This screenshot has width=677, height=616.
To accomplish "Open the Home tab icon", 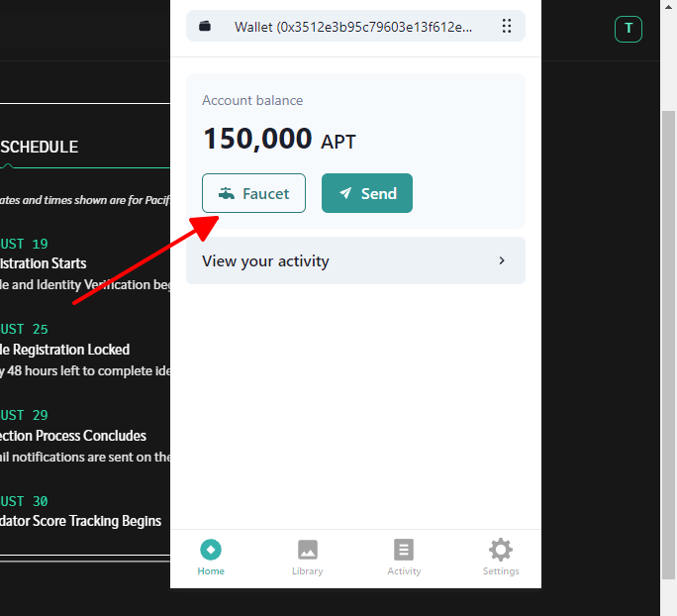I will (x=210, y=550).
